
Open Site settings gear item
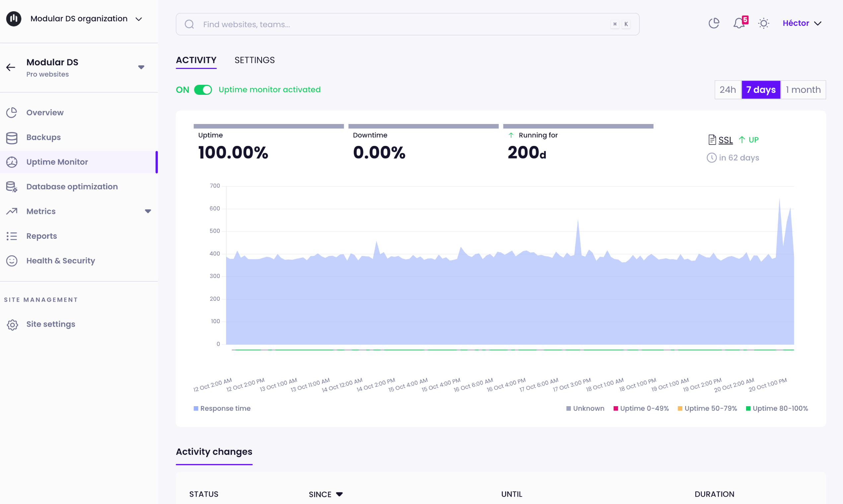click(51, 324)
